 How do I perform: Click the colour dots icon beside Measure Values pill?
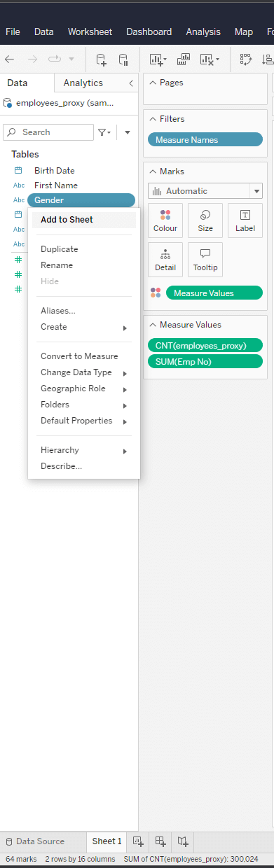point(156,293)
